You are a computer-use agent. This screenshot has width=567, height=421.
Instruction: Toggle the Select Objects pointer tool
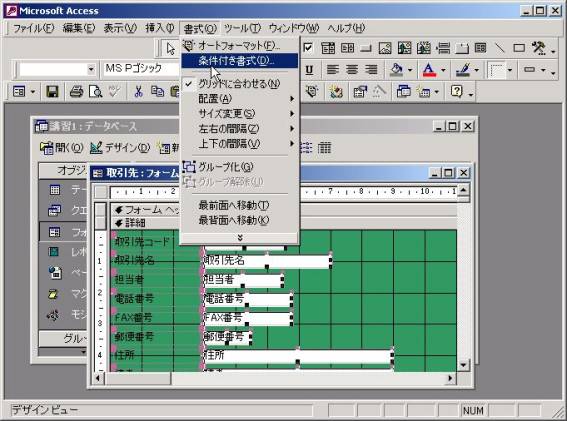click(x=170, y=48)
